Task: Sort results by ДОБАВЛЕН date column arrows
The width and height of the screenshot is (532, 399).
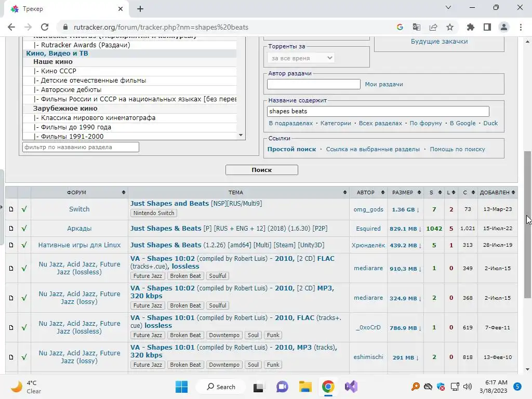Action: 513,192
